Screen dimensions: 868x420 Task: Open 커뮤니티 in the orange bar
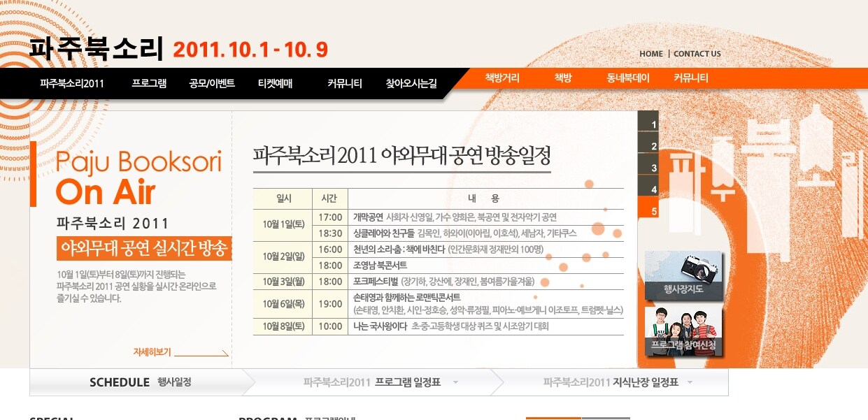[x=691, y=78]
